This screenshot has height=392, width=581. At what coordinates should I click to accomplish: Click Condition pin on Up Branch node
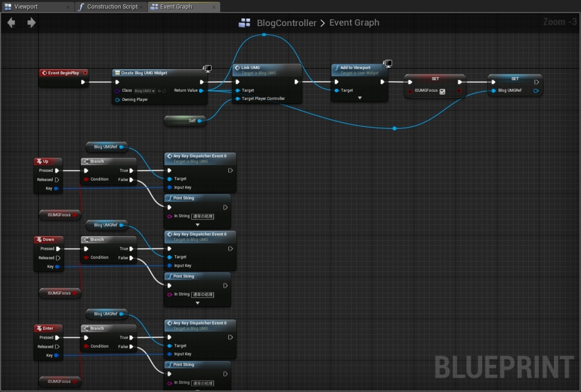[x=86, y=179]
